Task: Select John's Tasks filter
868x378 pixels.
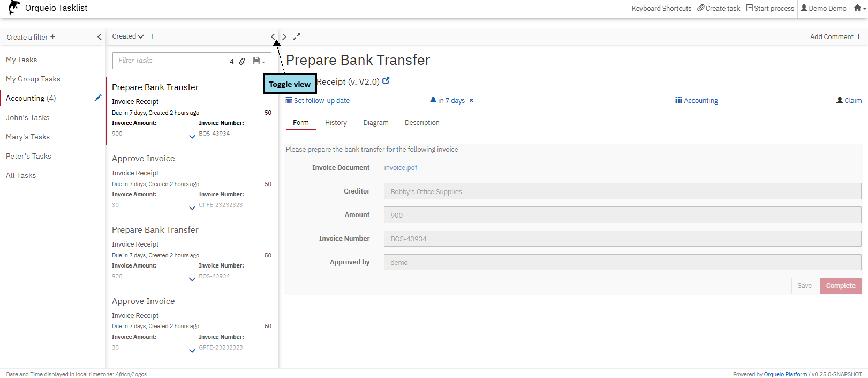Action: 28,118
